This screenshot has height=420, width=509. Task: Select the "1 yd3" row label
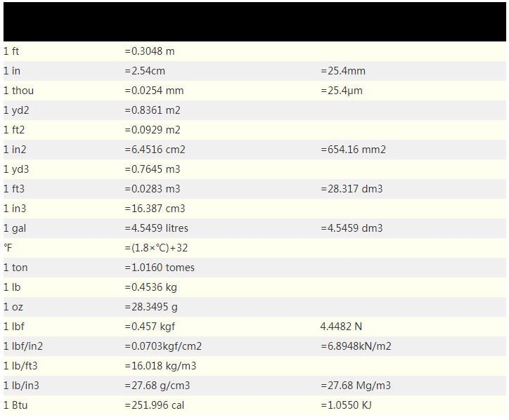click(15, 169)
